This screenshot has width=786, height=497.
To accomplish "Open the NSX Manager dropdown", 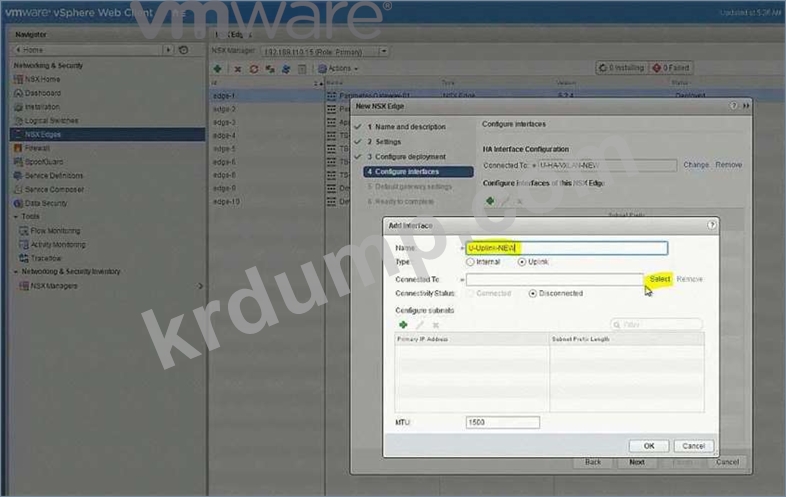I will coord(383,51).
